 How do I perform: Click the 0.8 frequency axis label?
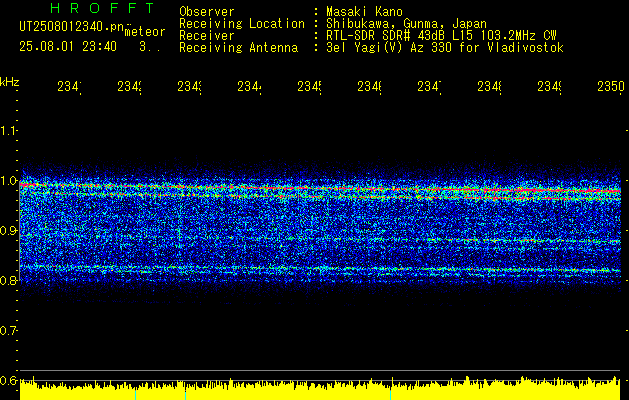tap(8, 280)
